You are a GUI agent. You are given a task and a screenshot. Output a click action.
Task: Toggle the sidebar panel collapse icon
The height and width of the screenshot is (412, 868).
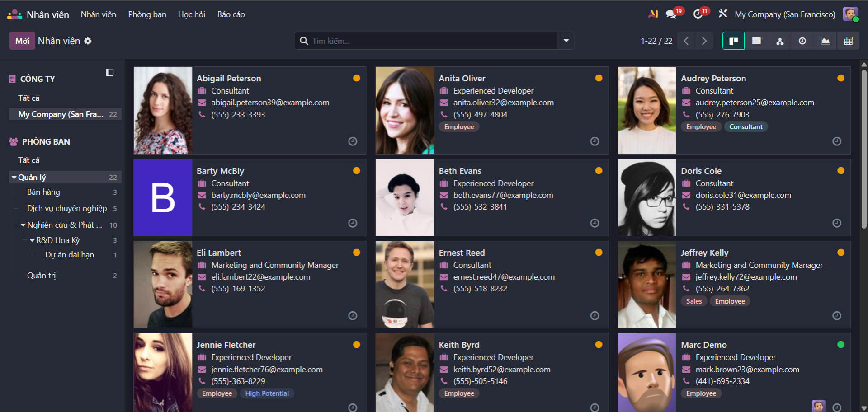[109, 72]
